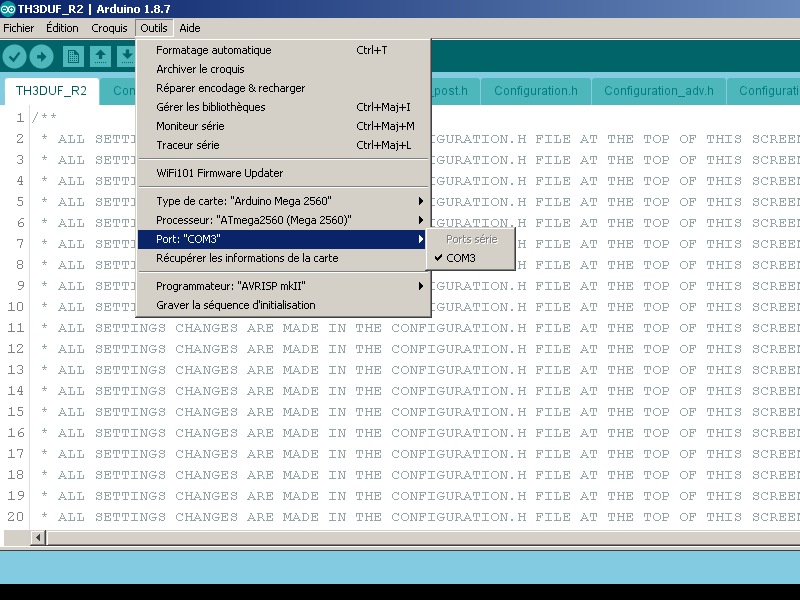
Task: Open the partially hidden Con tab
Action: coord(118,91)
